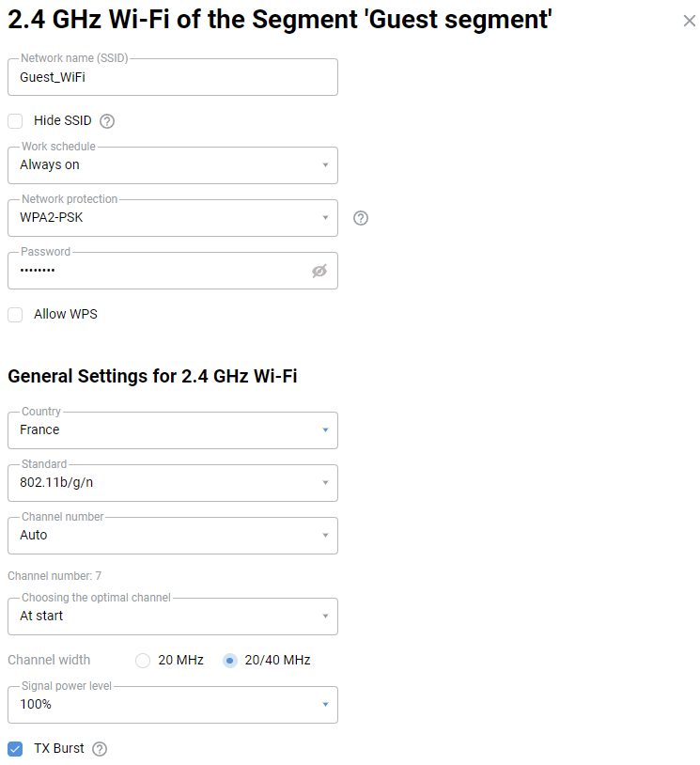Click the Network name (SSID) field
This screenshot has width=700, height=765.
173,78
